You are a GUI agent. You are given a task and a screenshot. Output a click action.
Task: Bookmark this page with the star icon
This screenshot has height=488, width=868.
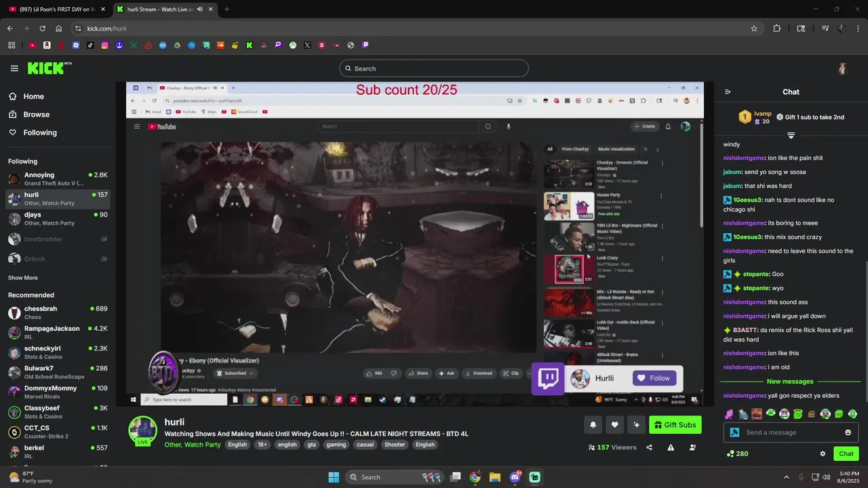pos(753,28)
